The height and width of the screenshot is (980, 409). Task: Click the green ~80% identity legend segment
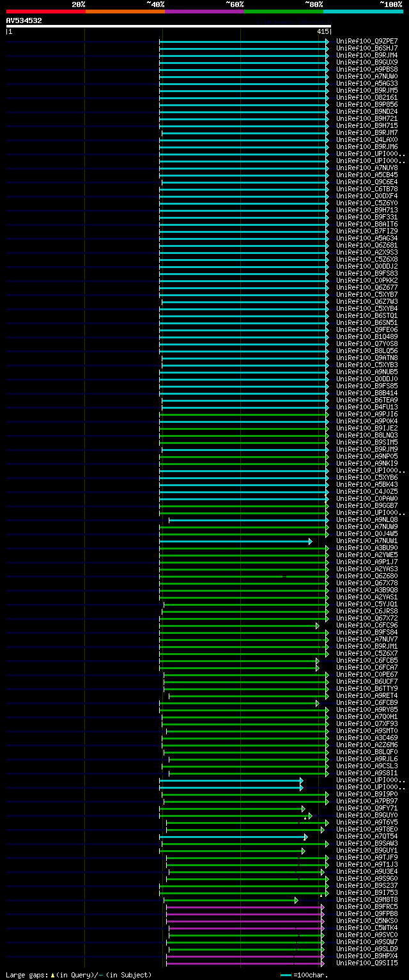[x=283, y=12]
